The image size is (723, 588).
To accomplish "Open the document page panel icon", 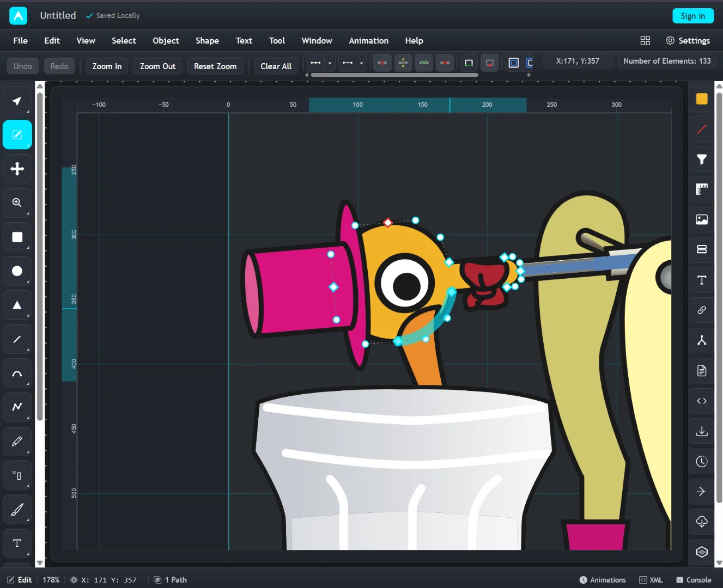I will click(702, 371).
